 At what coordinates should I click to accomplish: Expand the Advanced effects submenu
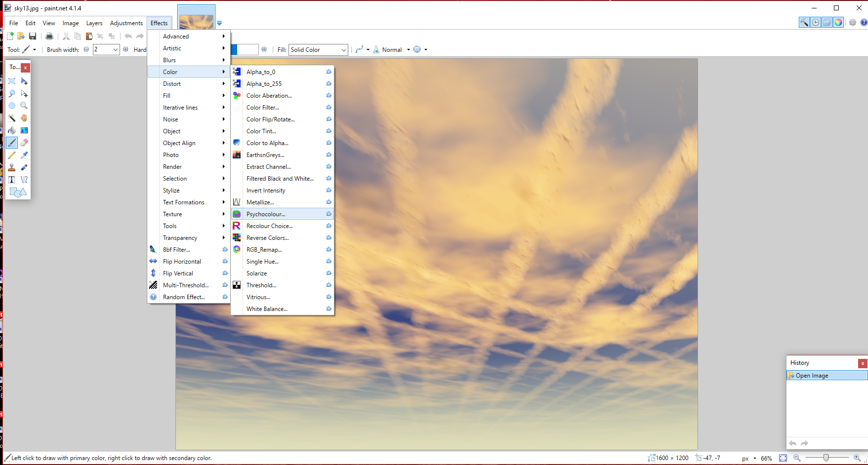click(x=189, y=37)
